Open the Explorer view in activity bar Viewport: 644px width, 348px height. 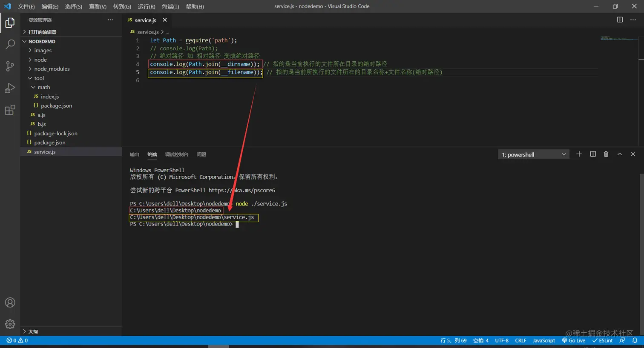(x=10, y=23)
